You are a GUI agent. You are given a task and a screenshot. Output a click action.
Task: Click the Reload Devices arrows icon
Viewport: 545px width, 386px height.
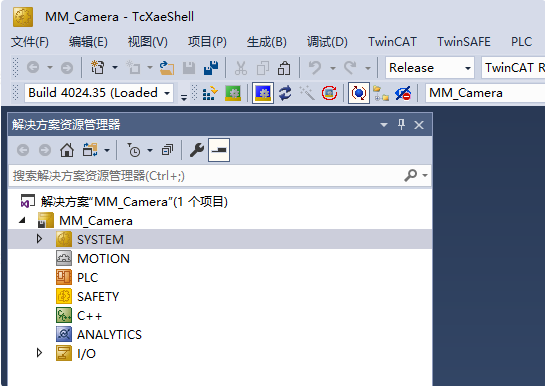point(285,93)
